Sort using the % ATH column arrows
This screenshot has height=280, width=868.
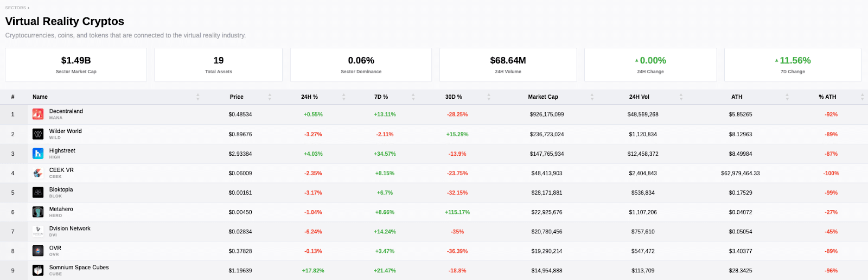point(862,97)
